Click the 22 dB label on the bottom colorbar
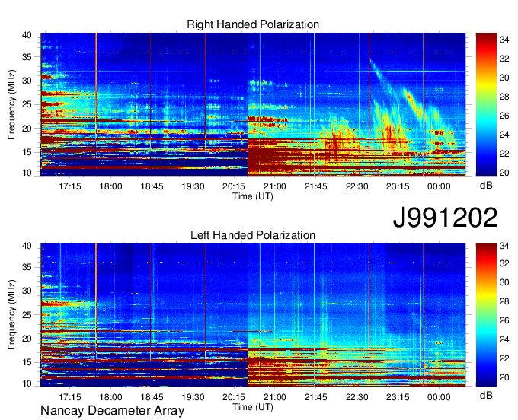This screenshot has width=518, height=420. pos(504,358)
